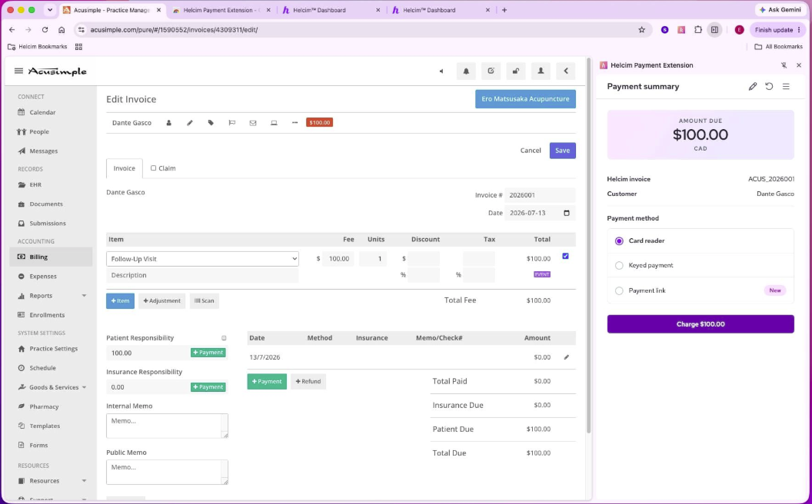Click Ero Matsusaka Acupuncture button
This screenshot has width=812, height=504.
point(525,99)
